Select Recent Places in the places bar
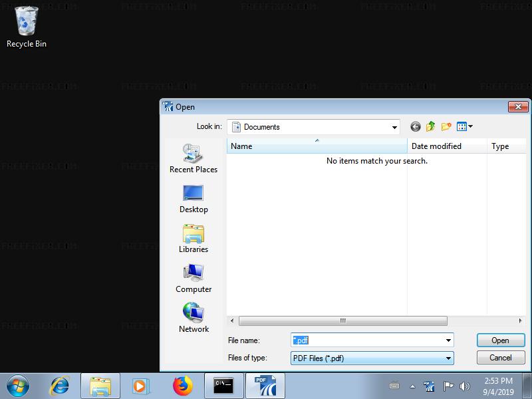 pyautogui.click(x=194, y=158)
